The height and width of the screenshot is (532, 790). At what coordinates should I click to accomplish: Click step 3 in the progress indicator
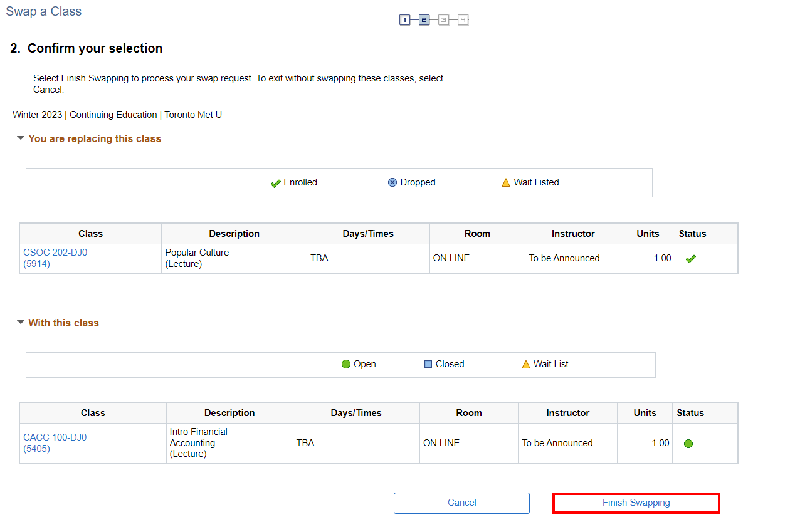tap(443, 20)
